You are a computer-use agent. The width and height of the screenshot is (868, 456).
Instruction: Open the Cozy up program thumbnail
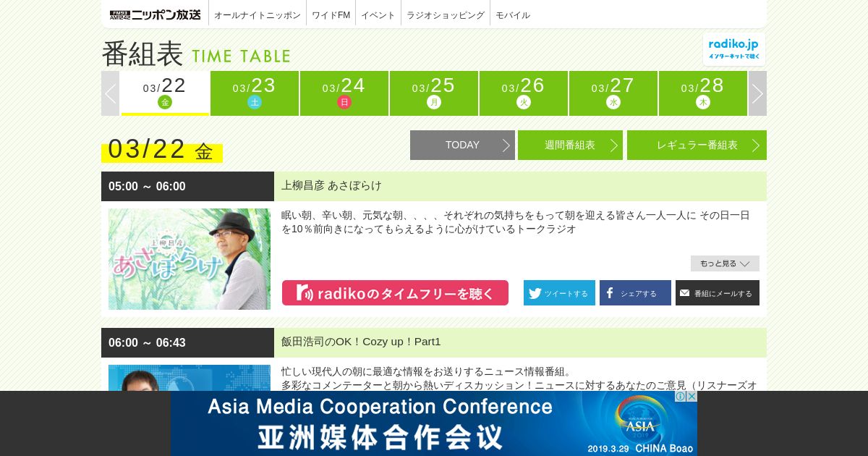coord(190,378)
